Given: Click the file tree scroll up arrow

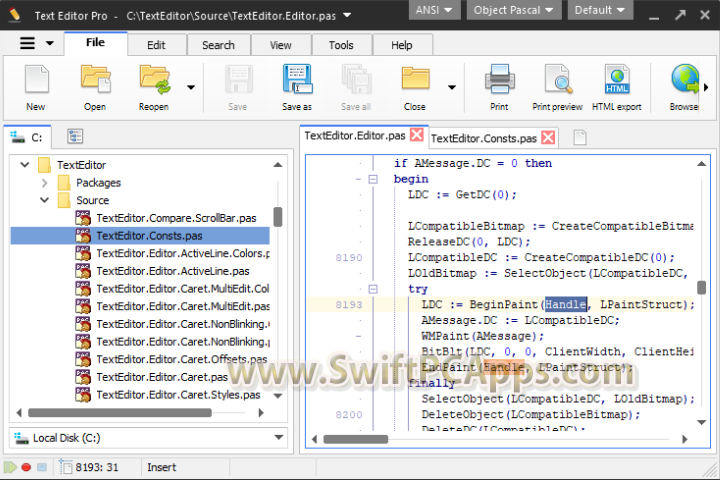Looking at the screenshot, I should (x=278, y=164).
